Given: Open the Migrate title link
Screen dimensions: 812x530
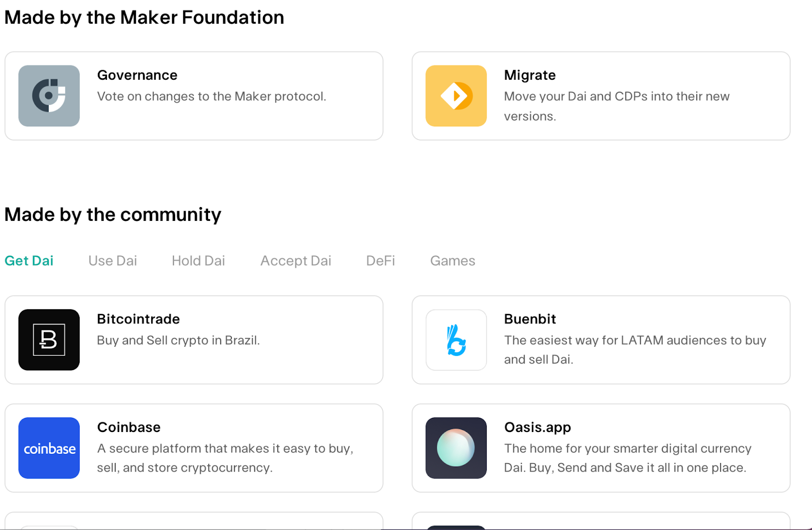Looking at the screenshot, I should coord(530,75).
